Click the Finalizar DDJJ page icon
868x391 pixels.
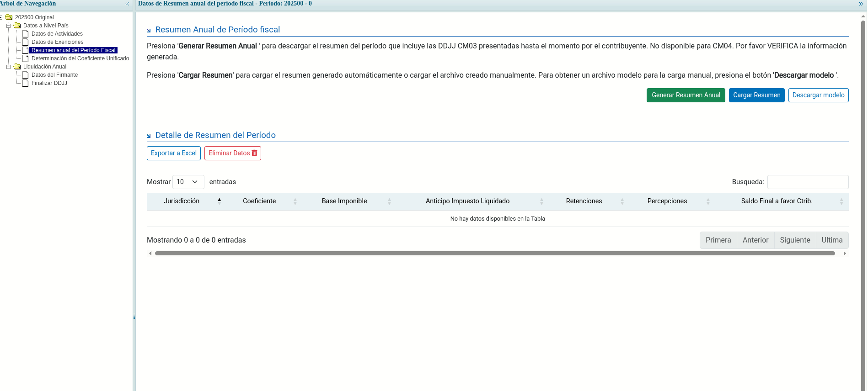point(26,83)
